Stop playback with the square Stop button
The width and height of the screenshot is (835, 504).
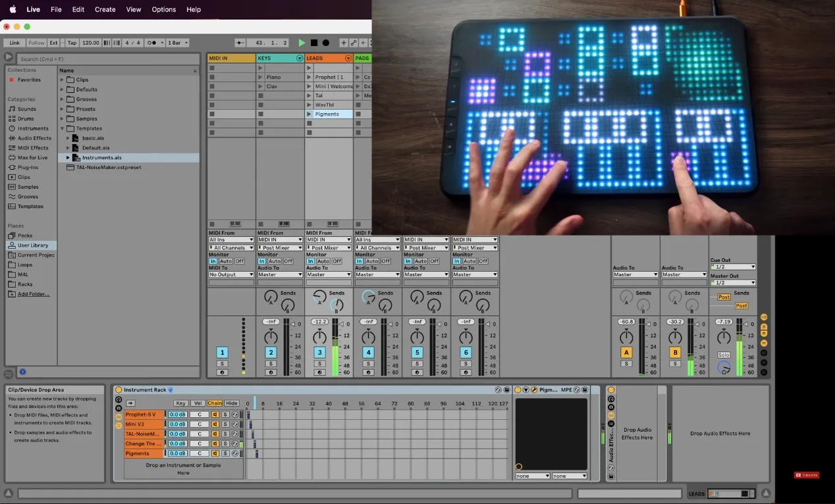[x=314, y=43]
